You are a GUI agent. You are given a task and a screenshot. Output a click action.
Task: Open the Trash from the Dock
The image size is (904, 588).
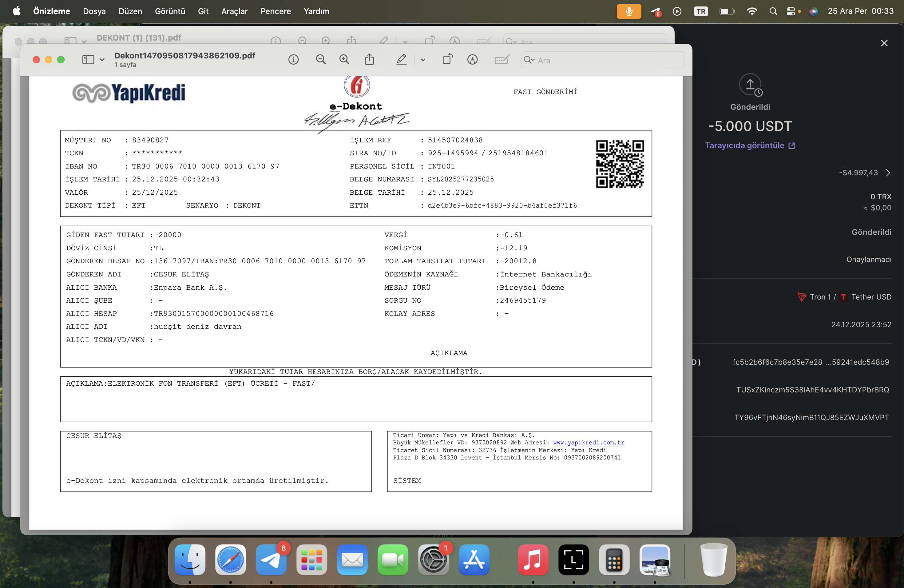[x=714, y=560]
